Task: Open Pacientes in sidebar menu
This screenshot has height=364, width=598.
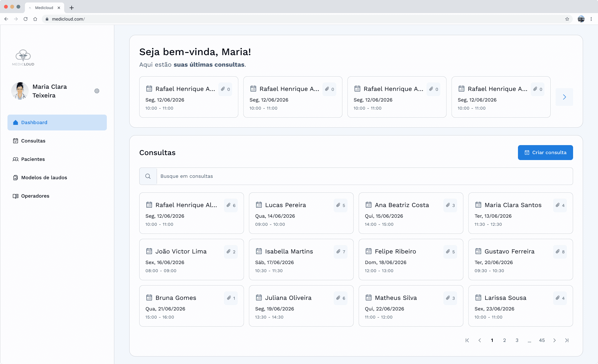Action: click(33, 159)
